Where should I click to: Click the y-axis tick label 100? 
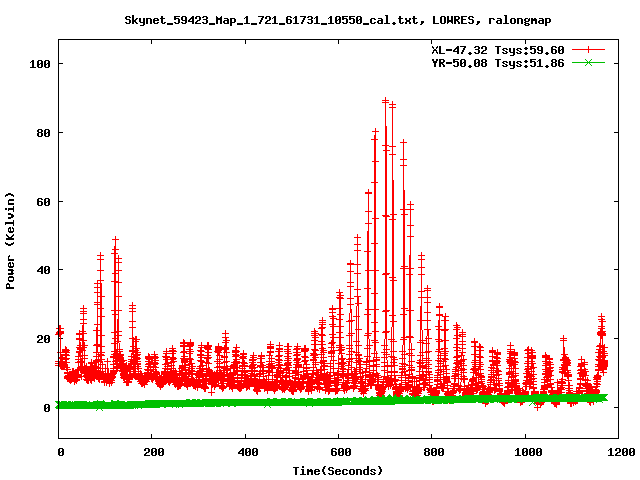tap(40, 64)
